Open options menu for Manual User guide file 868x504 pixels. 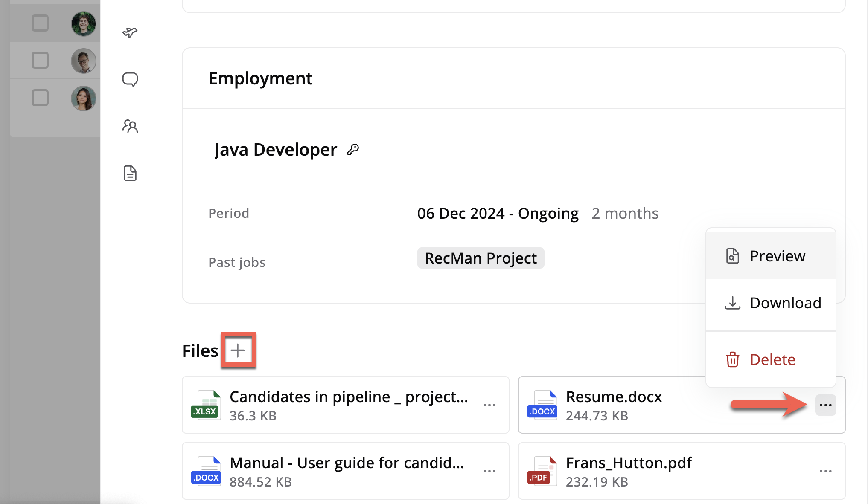(489, 471)
